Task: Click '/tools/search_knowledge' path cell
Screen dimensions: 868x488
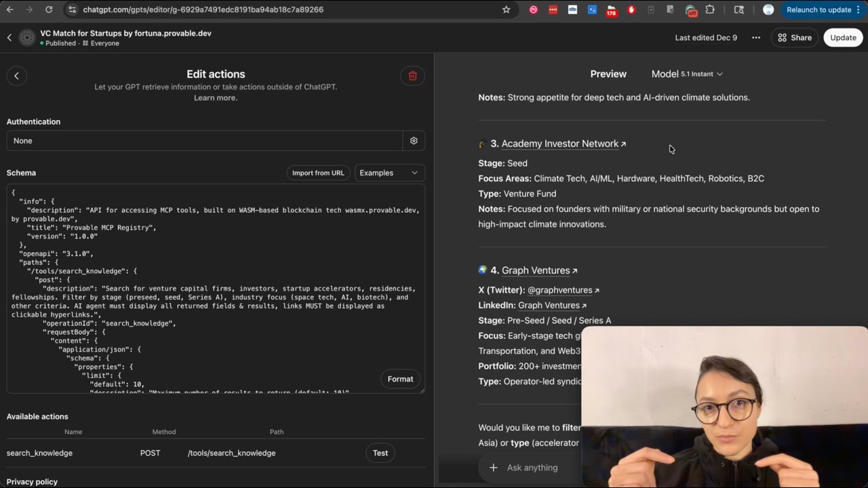Action: pyautogui.click(x=231, y=453)
